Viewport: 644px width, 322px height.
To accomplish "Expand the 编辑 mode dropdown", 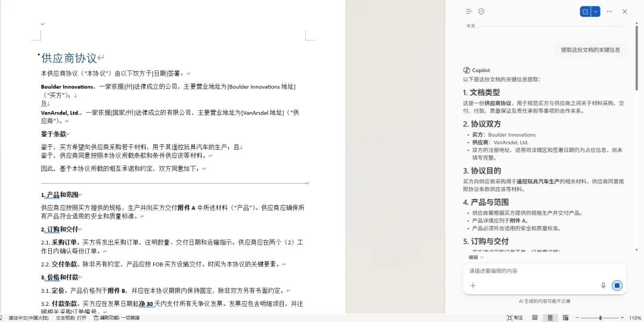I will pyautogui.click(x=476, y=258).
